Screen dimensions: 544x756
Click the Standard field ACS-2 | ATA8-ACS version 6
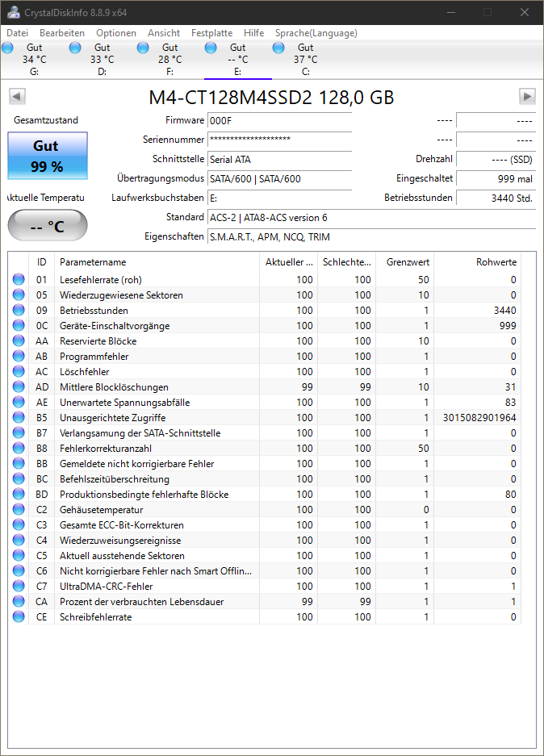click(x=371, y=218)
